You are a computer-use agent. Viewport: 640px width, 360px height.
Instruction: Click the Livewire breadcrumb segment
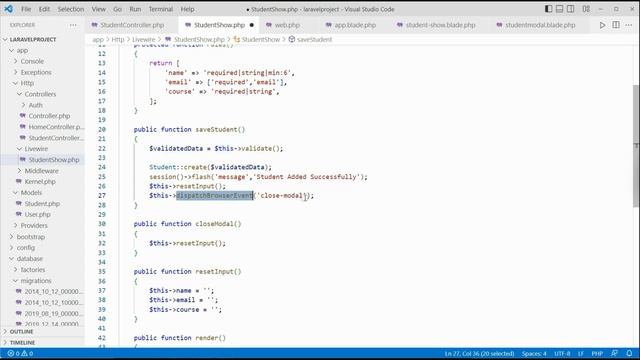tap(144, 40)
